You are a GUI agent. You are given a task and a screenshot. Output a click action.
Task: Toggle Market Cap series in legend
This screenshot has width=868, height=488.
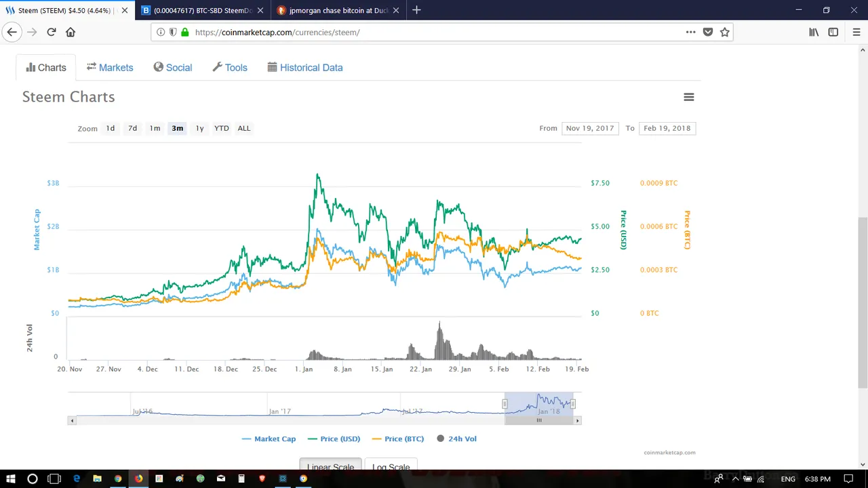coord(269,439)
